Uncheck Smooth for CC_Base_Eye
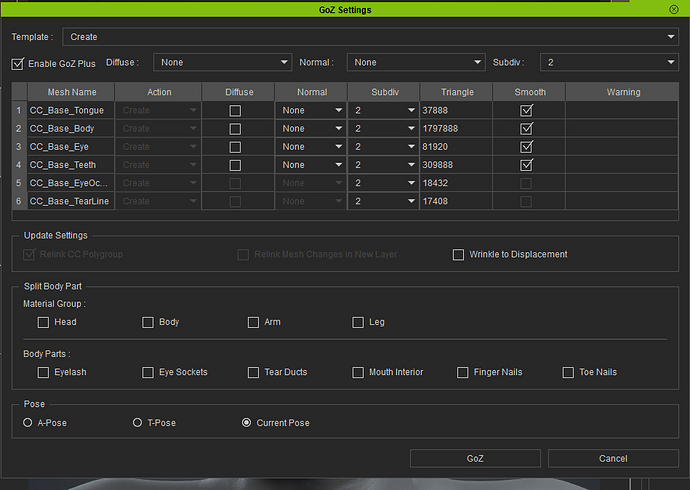Screen dimensions: 690x490 click(x=526, y=146)
